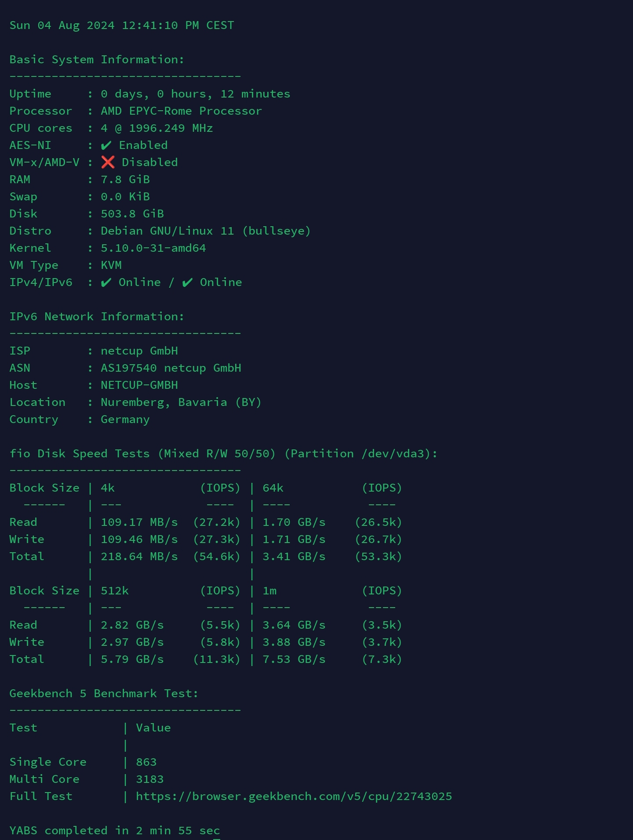This screenshot has width=633, height=840.
Task: Click the processor value 'AMD EPYC-Rome Processor'
Action: pos(182,111)
